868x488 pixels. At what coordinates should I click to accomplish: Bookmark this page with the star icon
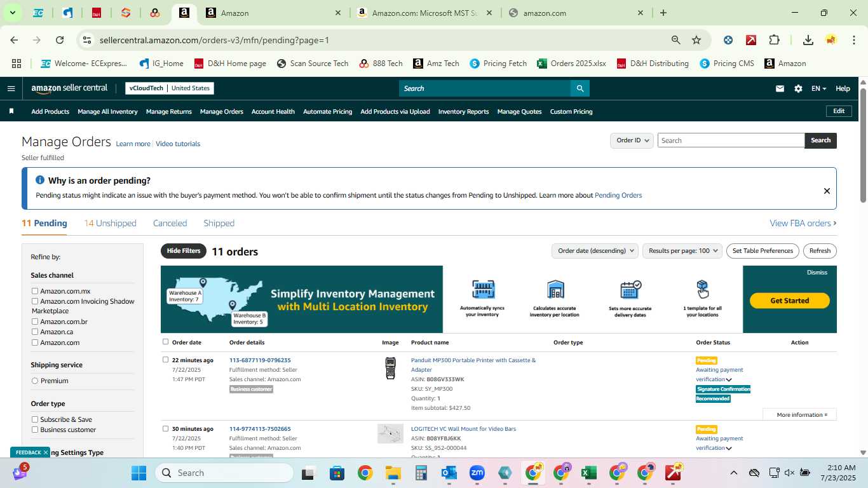[696, 40]
